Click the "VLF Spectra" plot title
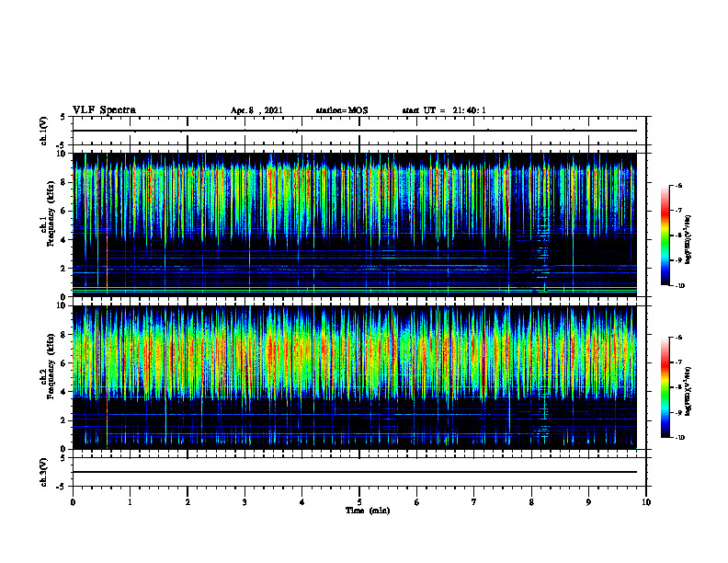Screen dimensions: 728x563 pyautogui.click(x=105, y=110)
